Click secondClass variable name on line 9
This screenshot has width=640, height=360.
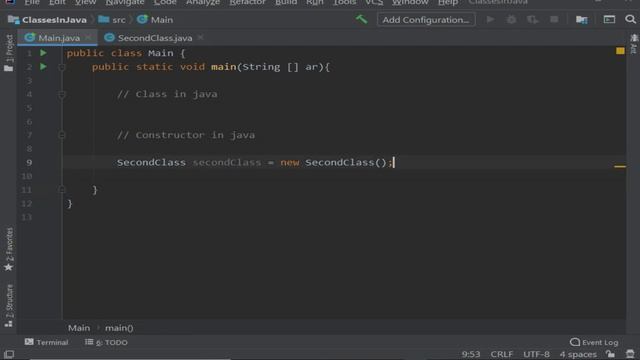click(227, 162)
